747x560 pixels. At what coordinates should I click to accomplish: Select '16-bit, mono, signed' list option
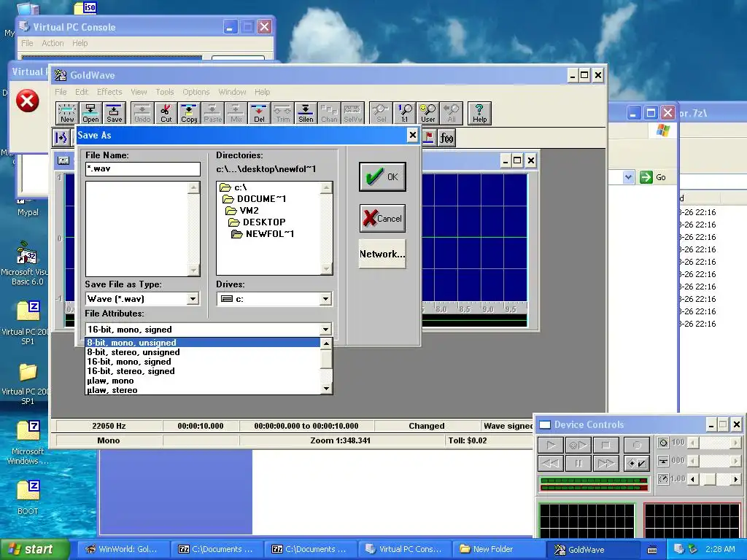coord(203,362)
